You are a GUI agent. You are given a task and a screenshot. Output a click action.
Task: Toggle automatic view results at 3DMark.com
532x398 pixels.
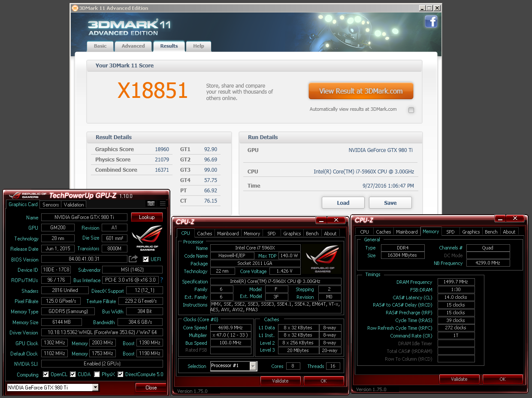(x=411, y=110)
